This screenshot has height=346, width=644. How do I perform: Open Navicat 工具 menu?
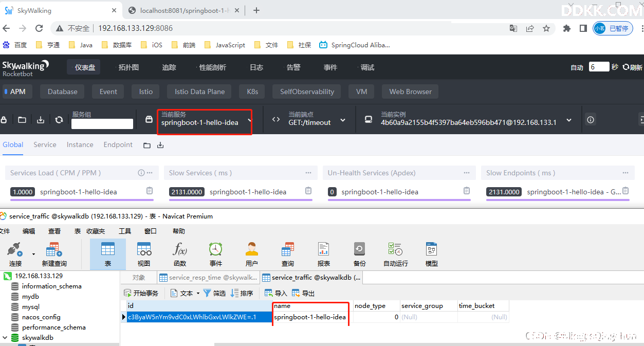click(x=125, y=231)
